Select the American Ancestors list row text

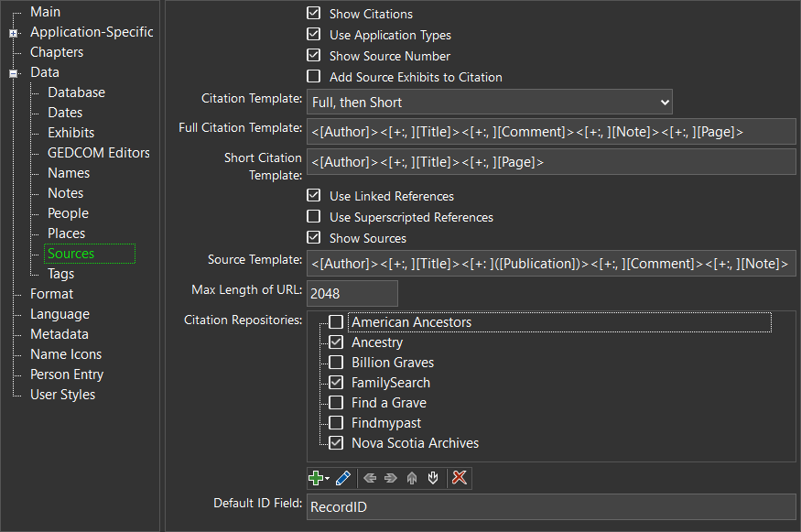(411, 322)
